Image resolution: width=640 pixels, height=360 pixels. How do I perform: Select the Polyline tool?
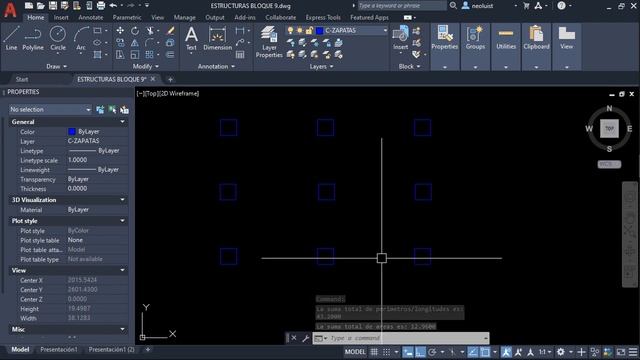33,38
